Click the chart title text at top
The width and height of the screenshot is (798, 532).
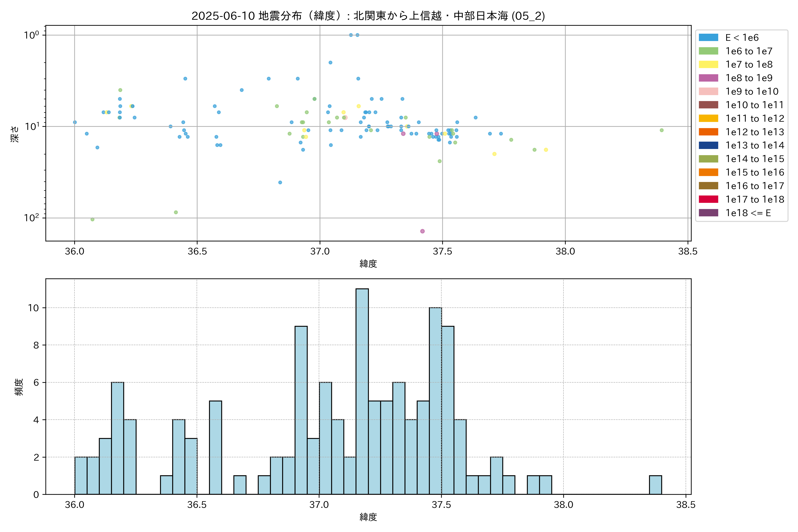click(x=368, y=16)
